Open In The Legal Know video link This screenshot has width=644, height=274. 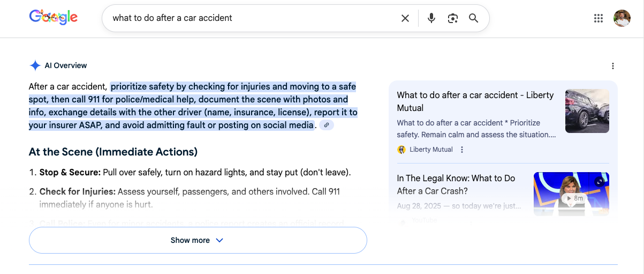click(456, 184)
